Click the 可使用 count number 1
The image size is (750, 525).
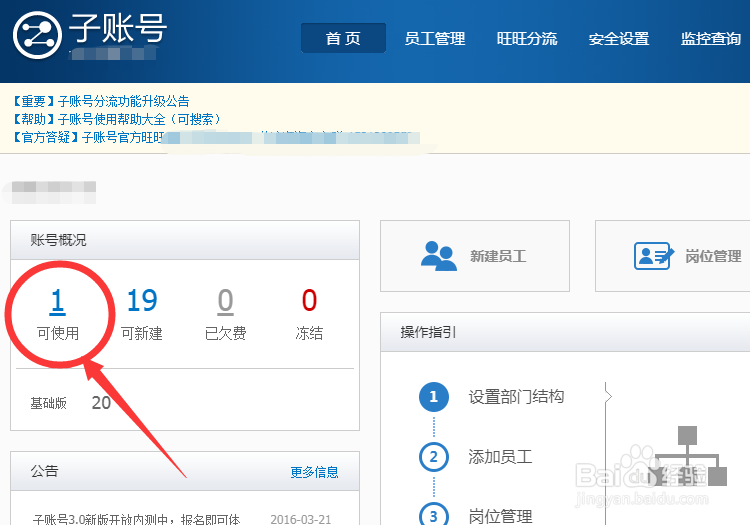(x=57, y=301)
